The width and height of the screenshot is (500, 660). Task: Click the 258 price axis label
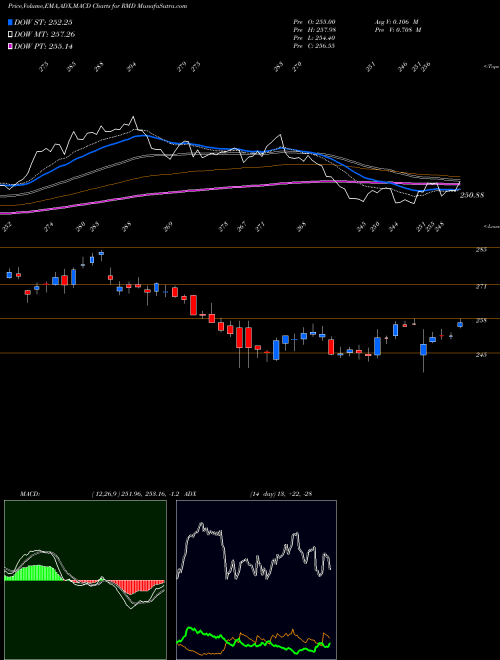coord(481,321)
